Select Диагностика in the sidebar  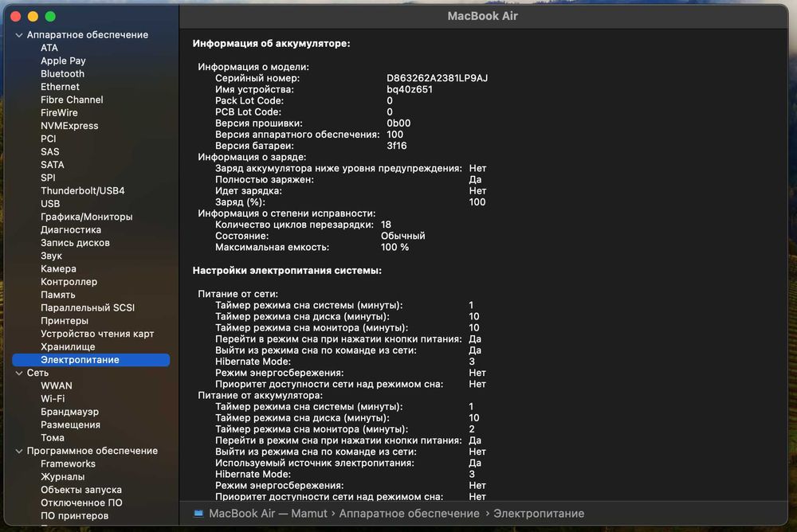point(71,229)
